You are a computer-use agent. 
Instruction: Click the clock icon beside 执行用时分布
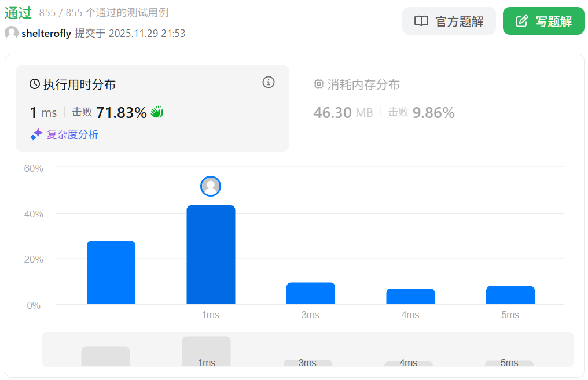point(35,84)
